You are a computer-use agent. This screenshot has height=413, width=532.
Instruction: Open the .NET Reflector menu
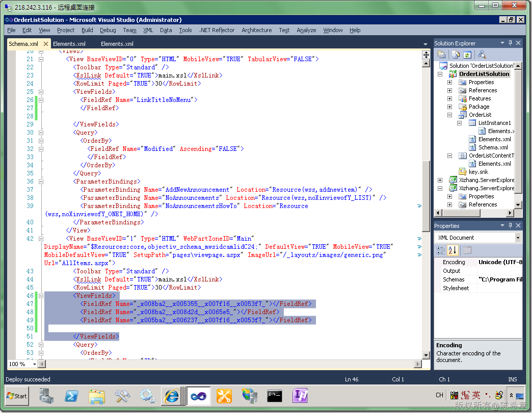coord(217,30)
